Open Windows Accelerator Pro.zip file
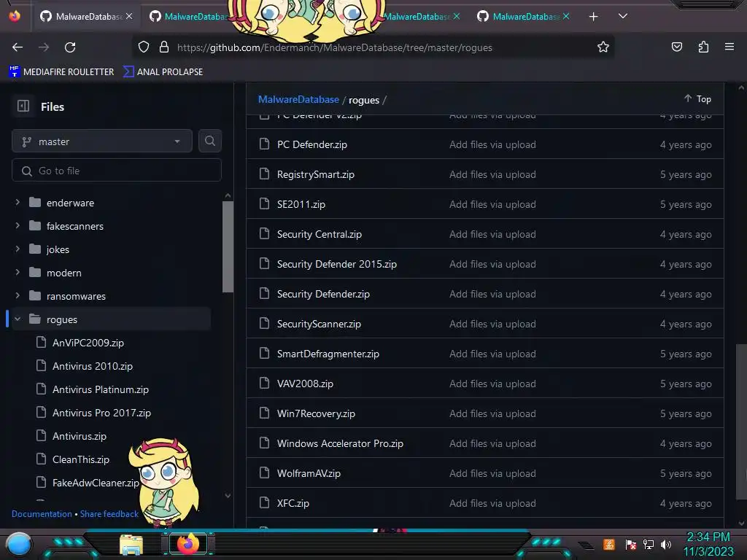The width and height of the screenshot is (747, 560). (x=340, y=443)
